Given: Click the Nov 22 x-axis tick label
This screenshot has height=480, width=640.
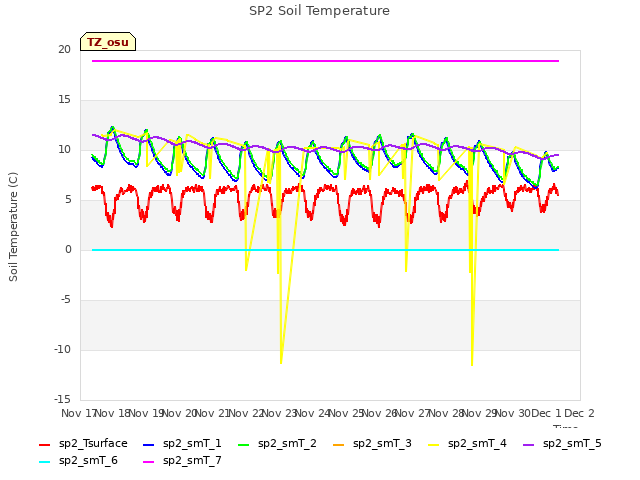Looking at the screenshot, I should 246,413.
